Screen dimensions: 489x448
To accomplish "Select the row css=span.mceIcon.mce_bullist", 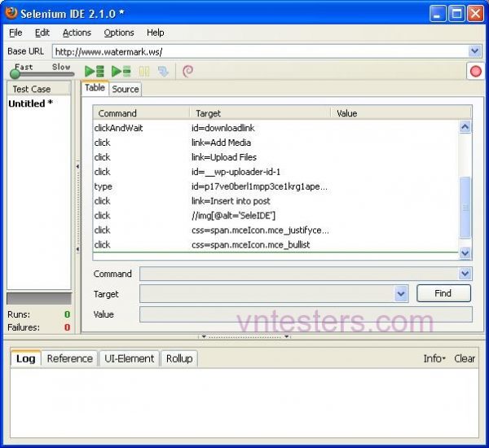I will pos(276,244).
